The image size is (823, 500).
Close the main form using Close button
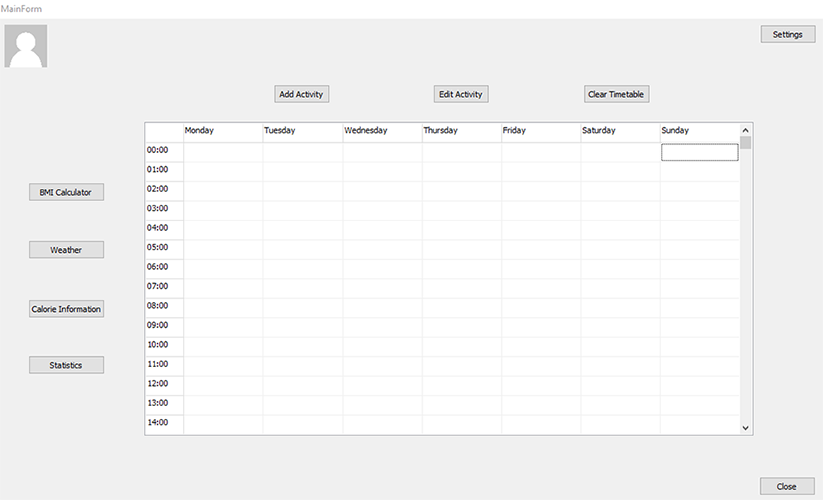(787, 486)
